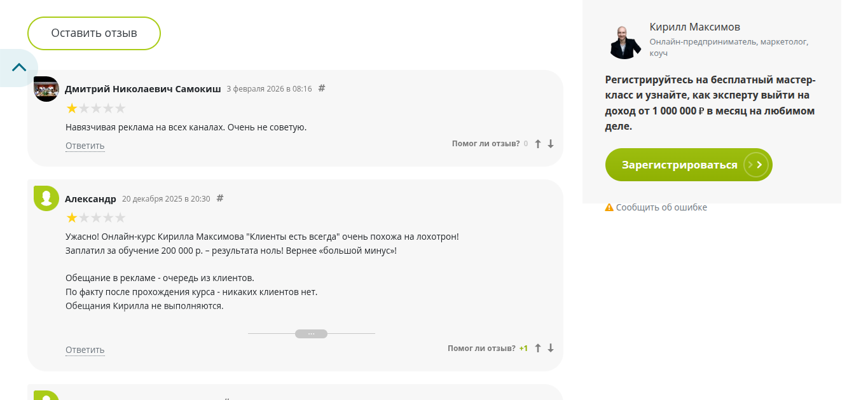Reply to Dmitry Samokish's review

click(x=85, y=146)
